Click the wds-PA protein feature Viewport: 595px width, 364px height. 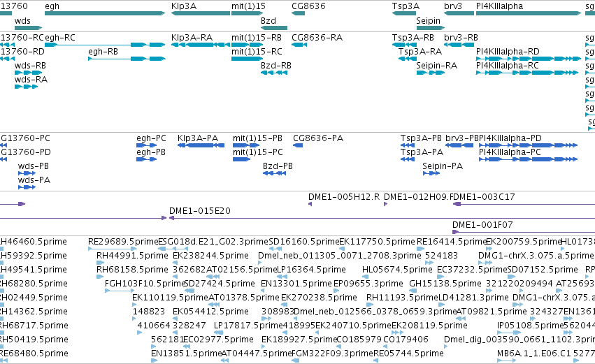tap(27, 187)
